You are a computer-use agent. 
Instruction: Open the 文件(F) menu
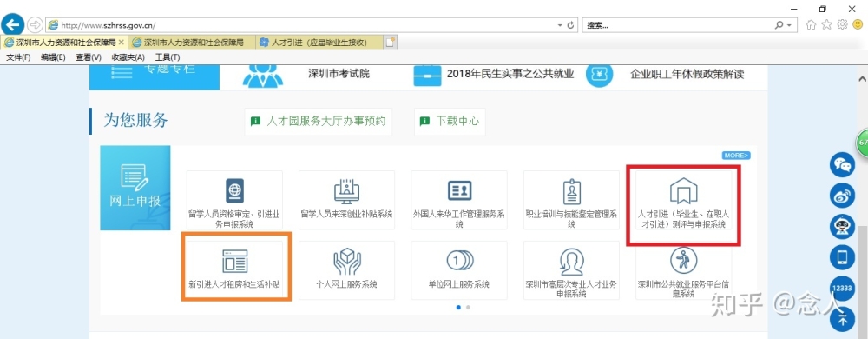[18, 57]
